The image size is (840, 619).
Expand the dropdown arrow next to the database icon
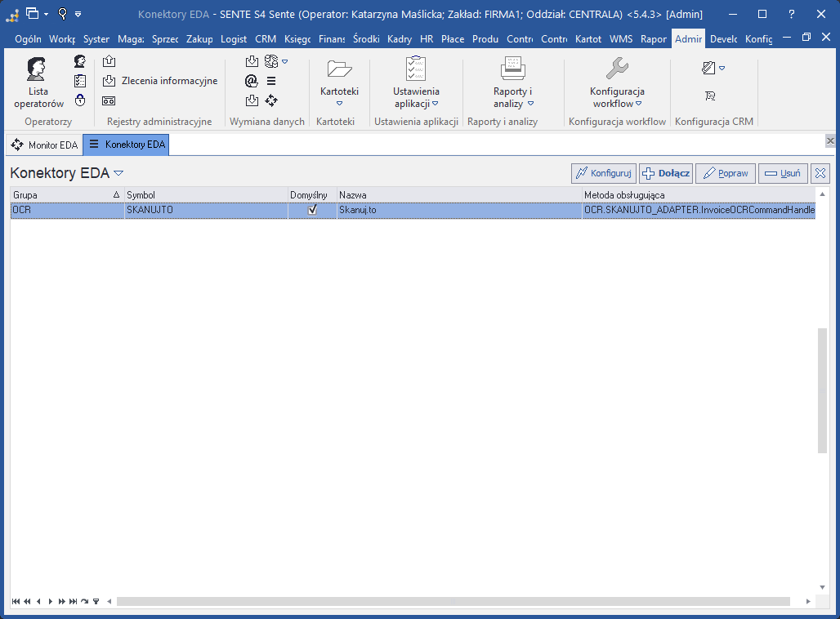285,61
